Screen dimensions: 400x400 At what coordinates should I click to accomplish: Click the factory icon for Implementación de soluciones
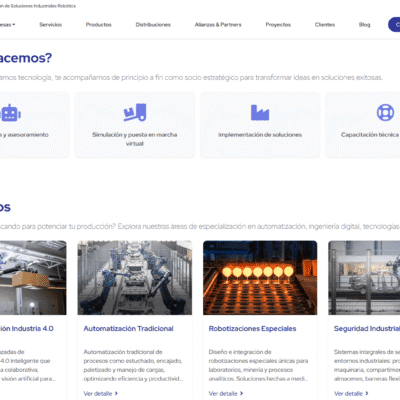tap(260, 112)
